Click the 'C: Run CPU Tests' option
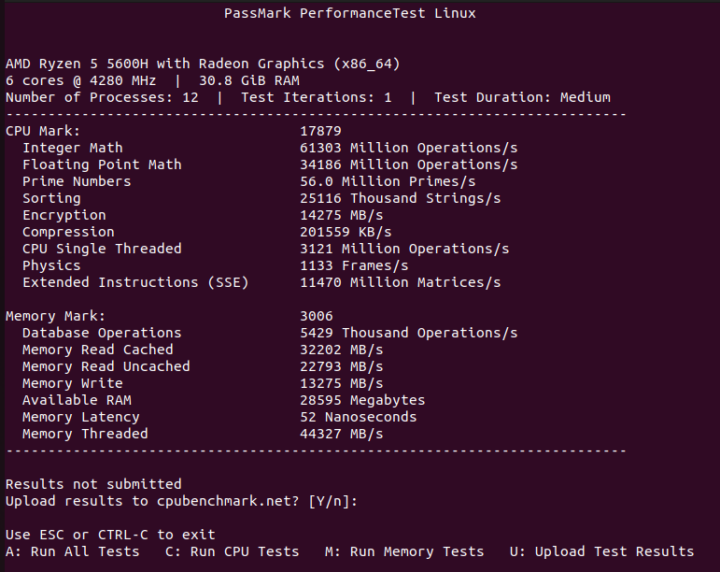This screenshot has width=720, height=572. point(232,551)
